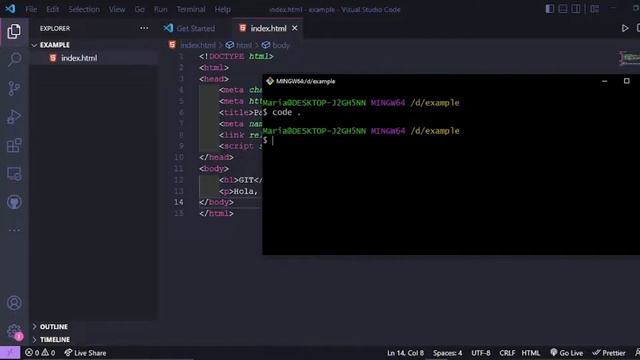The height and width of the screenshot is (360, 640).
Task: Click Go Live server button
Action: [x=567, y=353]
